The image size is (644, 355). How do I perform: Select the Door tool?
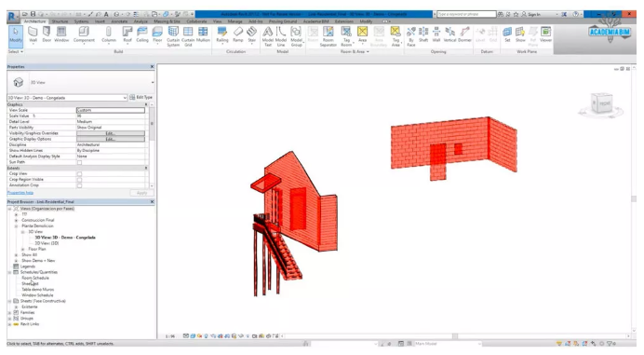pyautogui.click(x=47, y=34)
